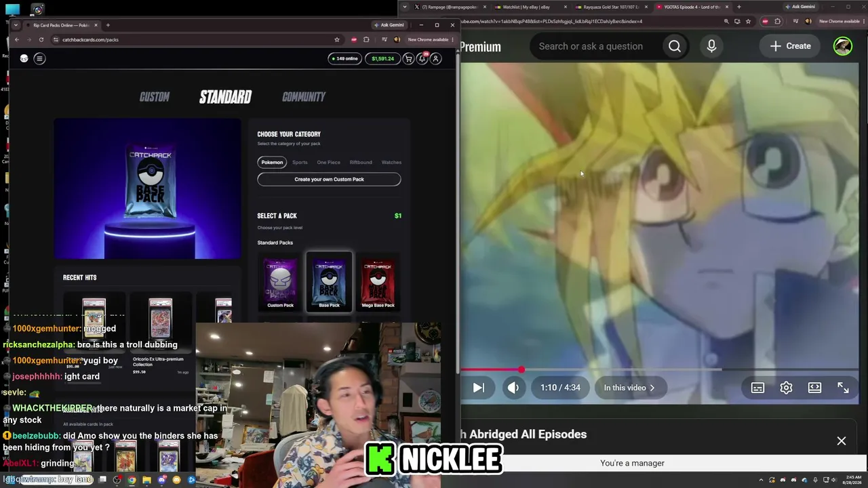Click Ask Gemini in the Catchback window
Viewport: 868px width, 488px height.
pos(389,25)
